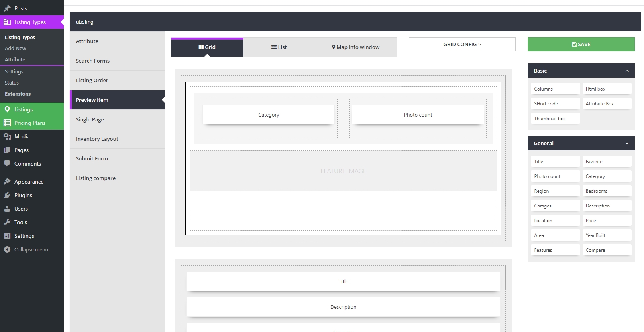Select the Price element

tap(607, 221)
